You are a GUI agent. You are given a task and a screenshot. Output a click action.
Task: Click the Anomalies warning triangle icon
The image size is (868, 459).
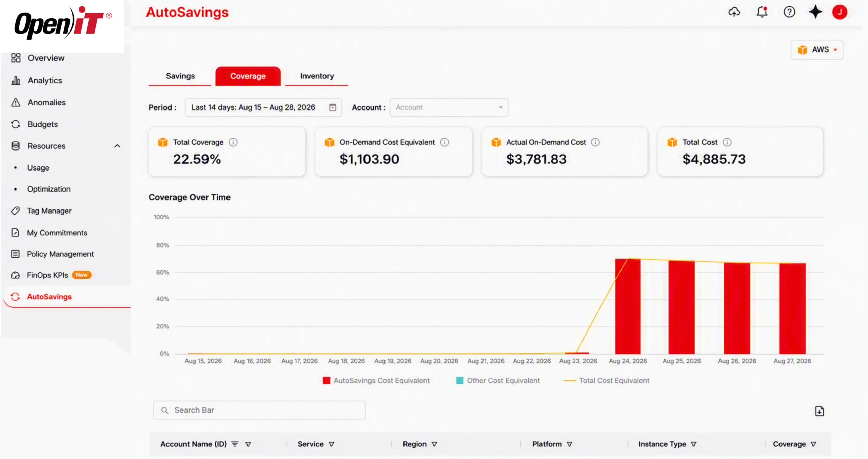[16, 102]
